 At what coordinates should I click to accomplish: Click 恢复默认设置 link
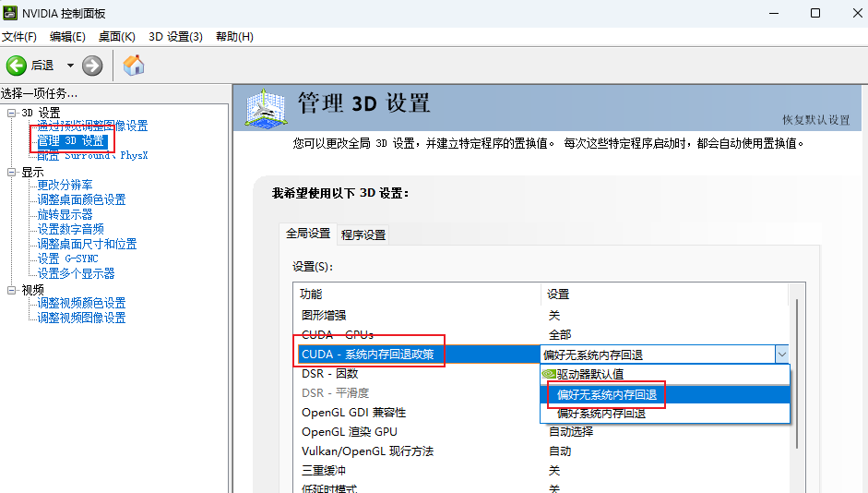[x=816, y=120]
